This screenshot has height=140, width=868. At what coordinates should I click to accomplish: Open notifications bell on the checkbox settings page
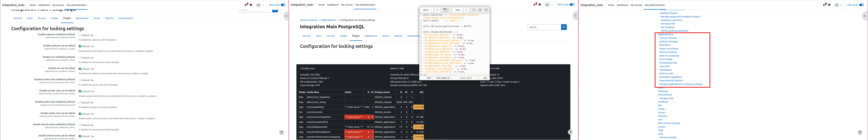246,5
